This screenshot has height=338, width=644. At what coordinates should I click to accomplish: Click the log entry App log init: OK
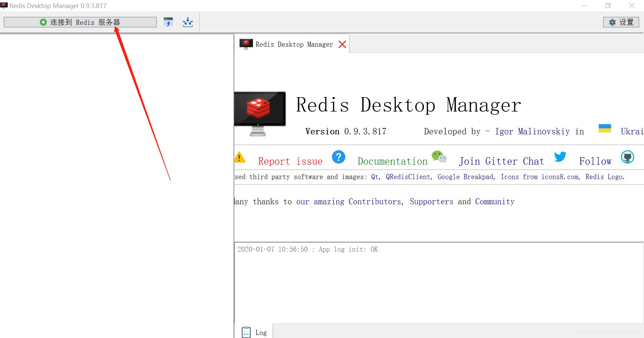click(308, 249)
